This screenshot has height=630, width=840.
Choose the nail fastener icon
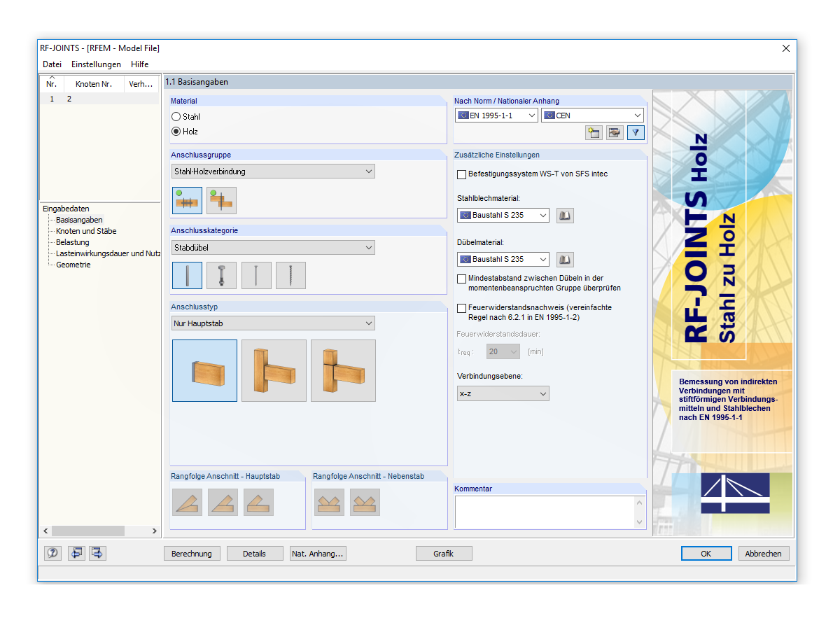256,276
